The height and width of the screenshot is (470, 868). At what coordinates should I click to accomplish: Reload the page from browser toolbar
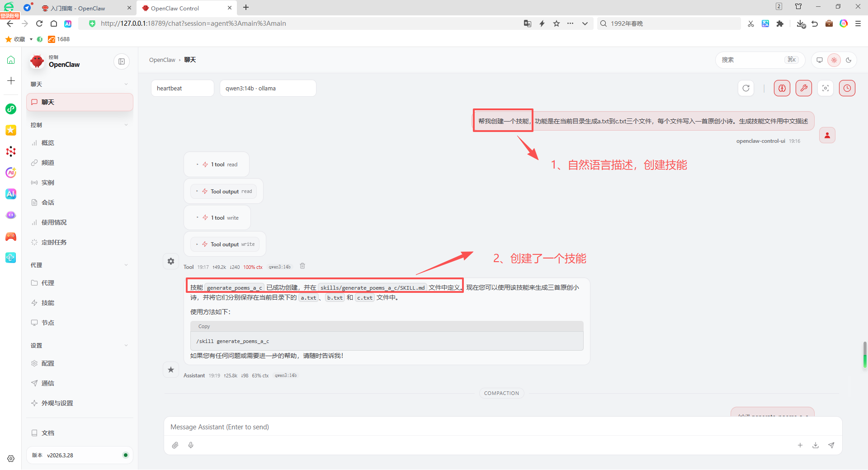coord(39,23)
